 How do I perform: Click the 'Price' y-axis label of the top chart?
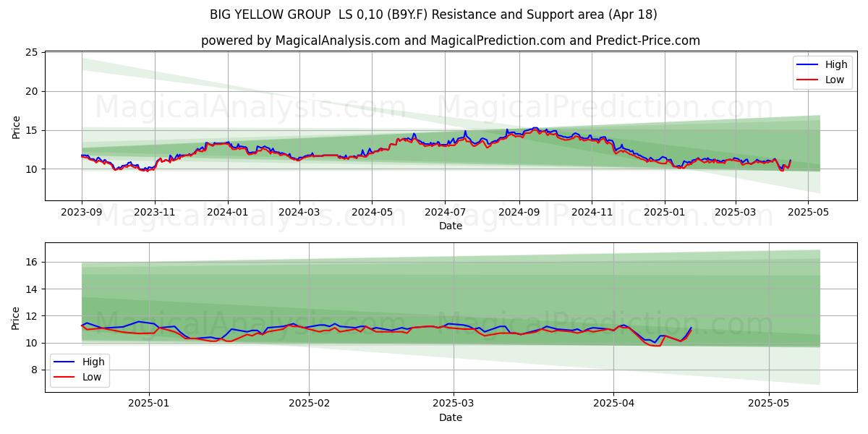click(17, 126)
